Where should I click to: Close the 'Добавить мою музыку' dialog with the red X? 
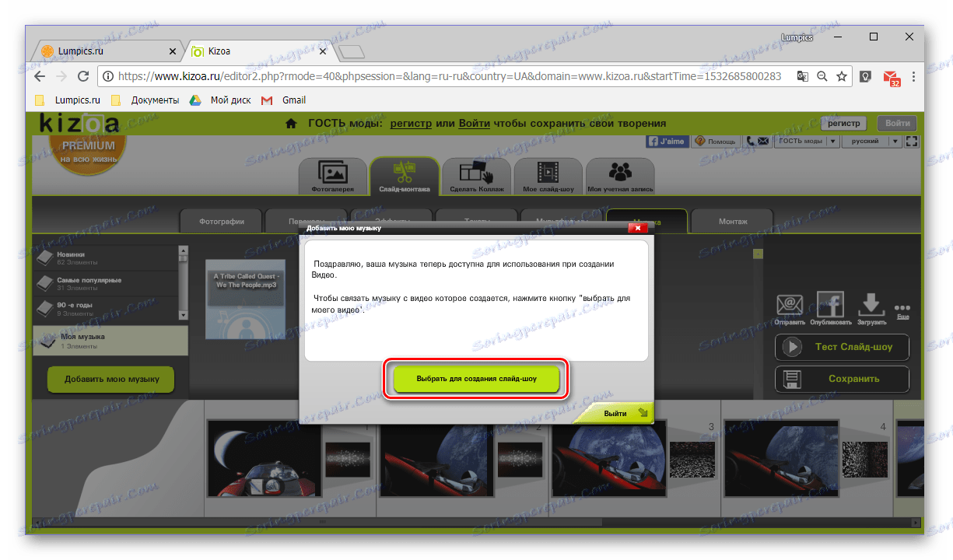pyautogui.click(x=637, y=228)
